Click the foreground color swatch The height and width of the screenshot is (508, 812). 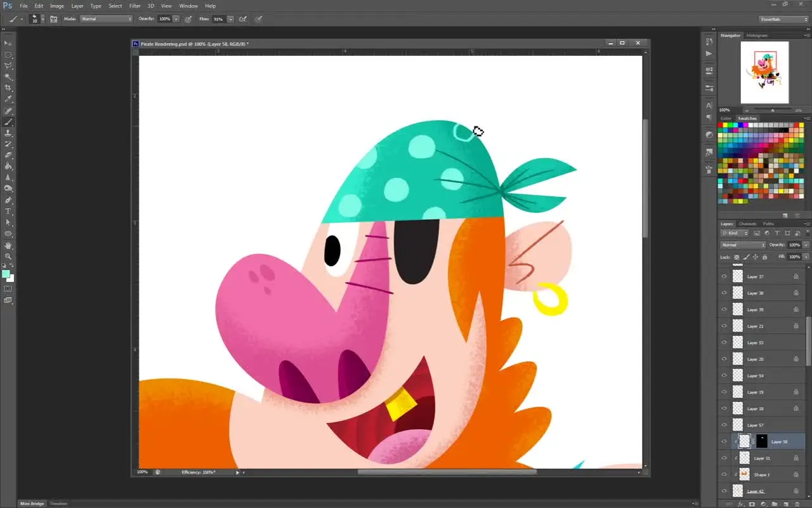[x=6, y=274]
